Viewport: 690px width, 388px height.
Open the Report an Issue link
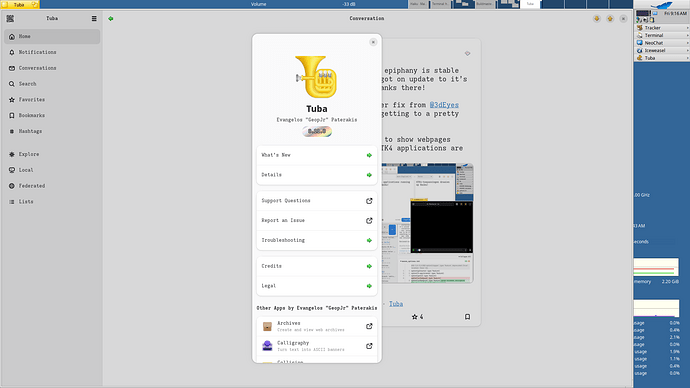(x=317, y=220)
